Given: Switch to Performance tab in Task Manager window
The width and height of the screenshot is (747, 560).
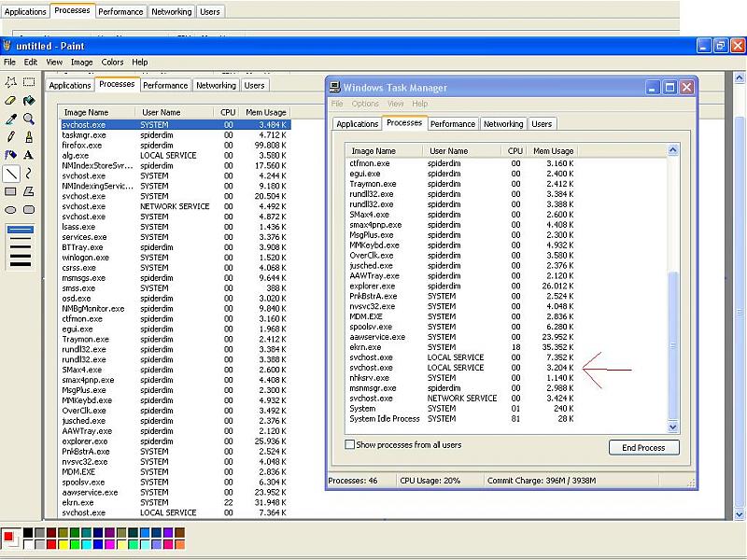Looking at the screenshot, I should pos(453,124).
